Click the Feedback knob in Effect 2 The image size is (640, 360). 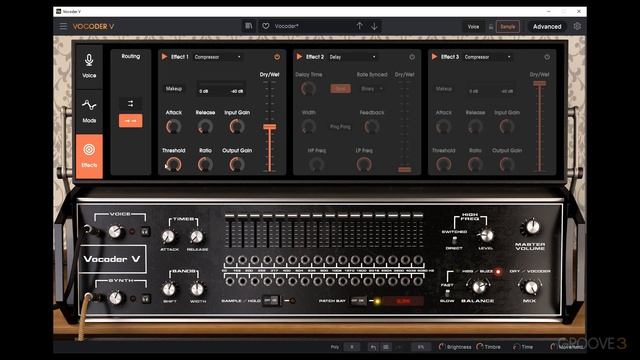tap(371, 127)
